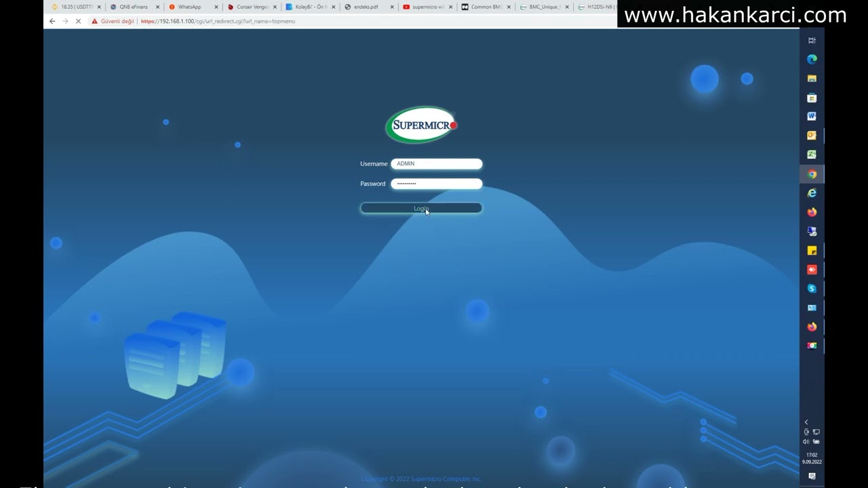Launch Excel from the taskbar

[x=812, y=155]
